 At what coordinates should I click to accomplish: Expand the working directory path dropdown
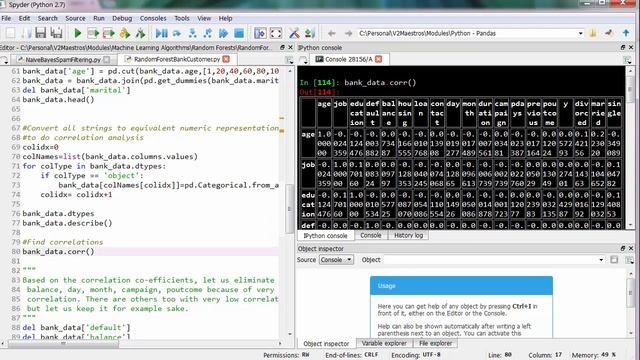[x=580, y=33]
